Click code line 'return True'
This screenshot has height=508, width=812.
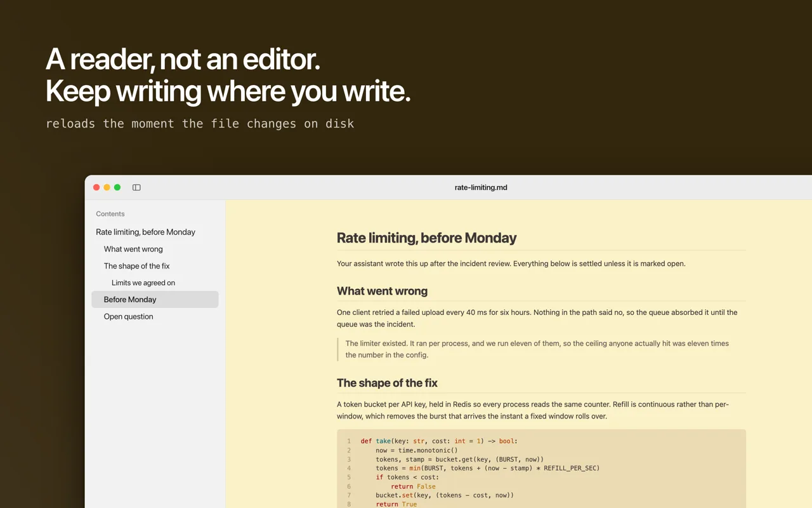(x=396, y=504)
